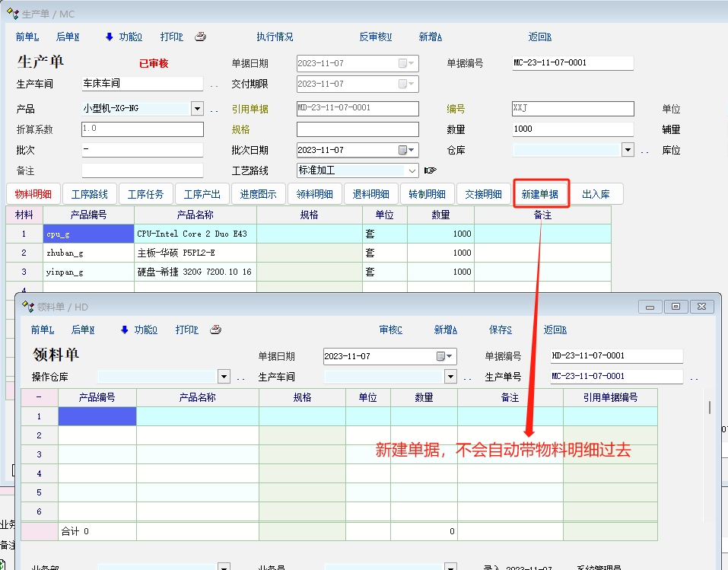This screenshot has width=728, height=570.
Task: Click 审核 in the 领料单 window
Action: pyautogui.click(x=390, y=330)
